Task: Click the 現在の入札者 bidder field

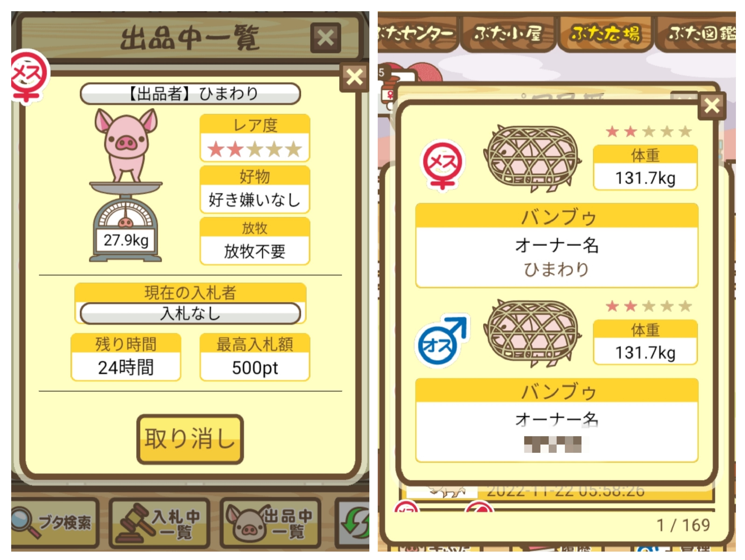Action: click(x=190, y=313)
